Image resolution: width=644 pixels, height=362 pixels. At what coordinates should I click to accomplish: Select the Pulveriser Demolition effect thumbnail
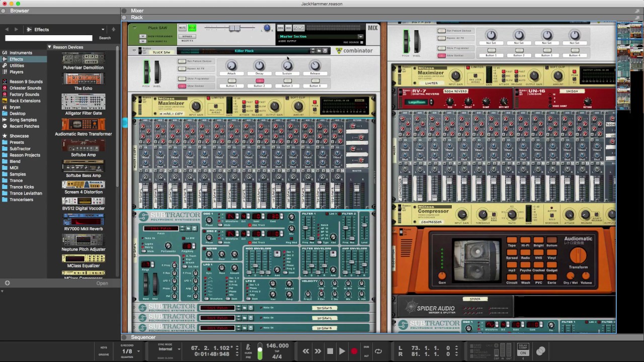pos(84,58)
